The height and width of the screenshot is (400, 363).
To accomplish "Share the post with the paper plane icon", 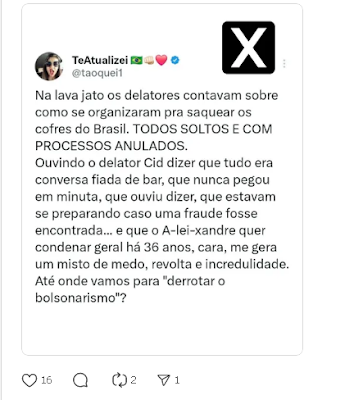I will coord(164,380).
